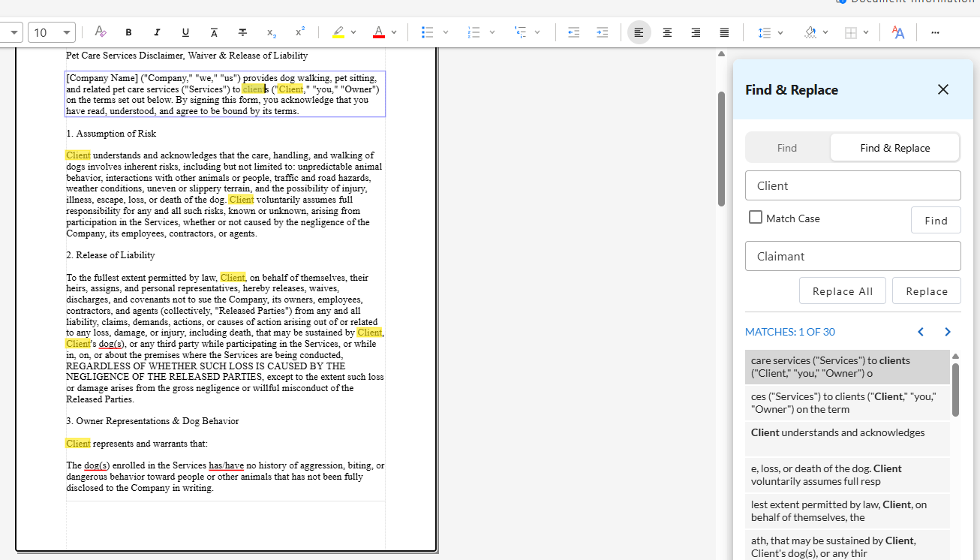Screen dimensions: 980x560
Task: Apply strikethrough formatting
Action: (242, 32)
